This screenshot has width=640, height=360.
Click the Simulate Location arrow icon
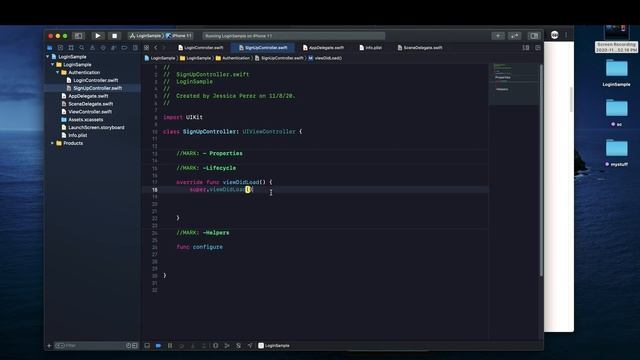[x=250, y=346]
